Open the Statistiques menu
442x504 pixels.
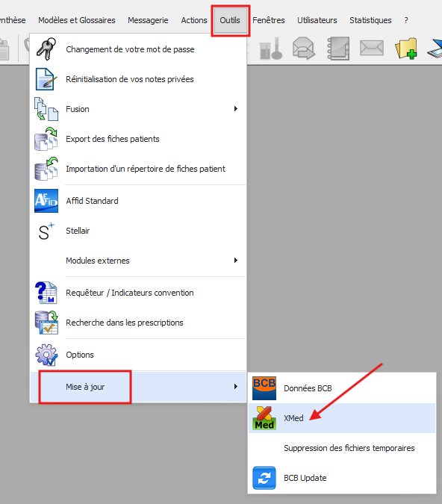click(370, 20)
